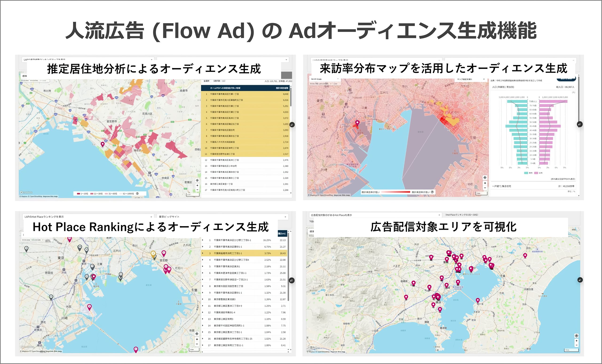Toggle side panel button beside population pyramid
The image size is (602, 364).
click(580, 124)
